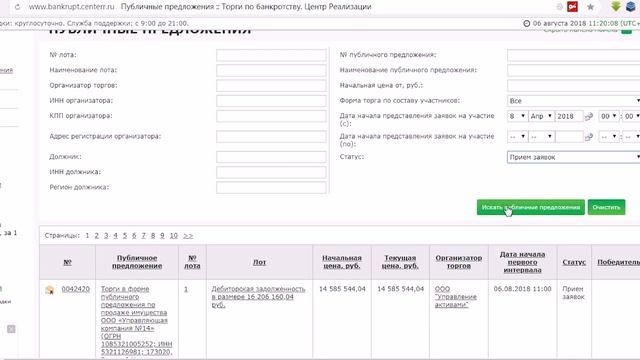This screenshot has height=360, width=640.
Task: Focus the ИНН должника input field
Action: pyautogui.click(x=271, y=172)
